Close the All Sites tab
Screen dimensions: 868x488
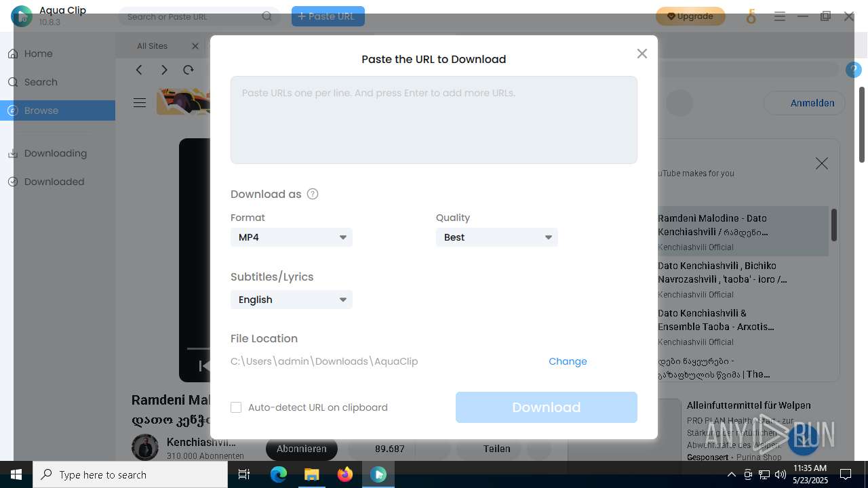(x=195, y=46)
